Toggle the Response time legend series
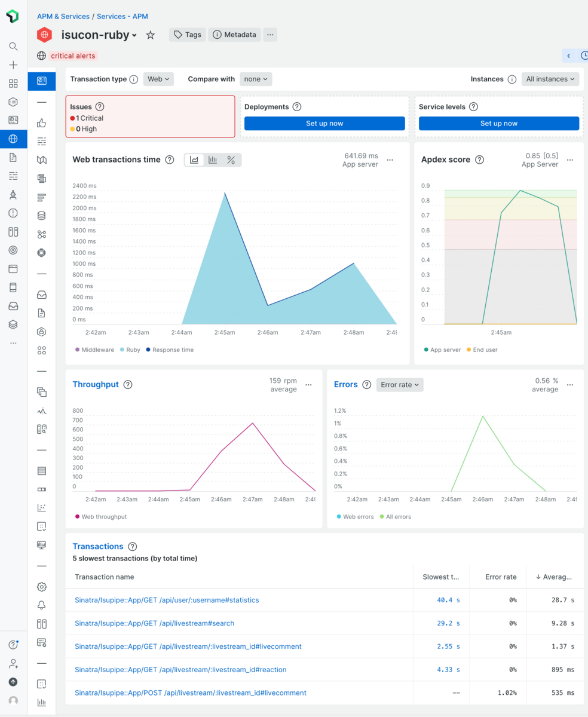The width and height of the screenshot is (588, 717). pyautogui.click(x=170, y=350)
